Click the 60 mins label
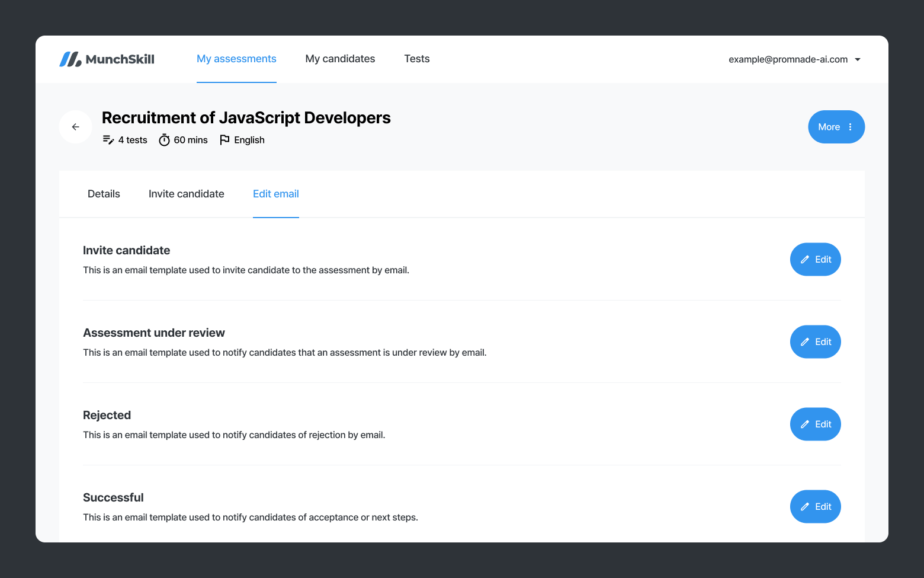 [191, 140]
